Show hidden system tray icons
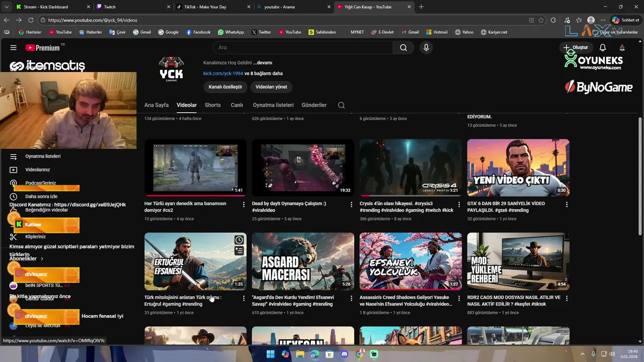Screen dimensions: 644x362 point(583,354)
